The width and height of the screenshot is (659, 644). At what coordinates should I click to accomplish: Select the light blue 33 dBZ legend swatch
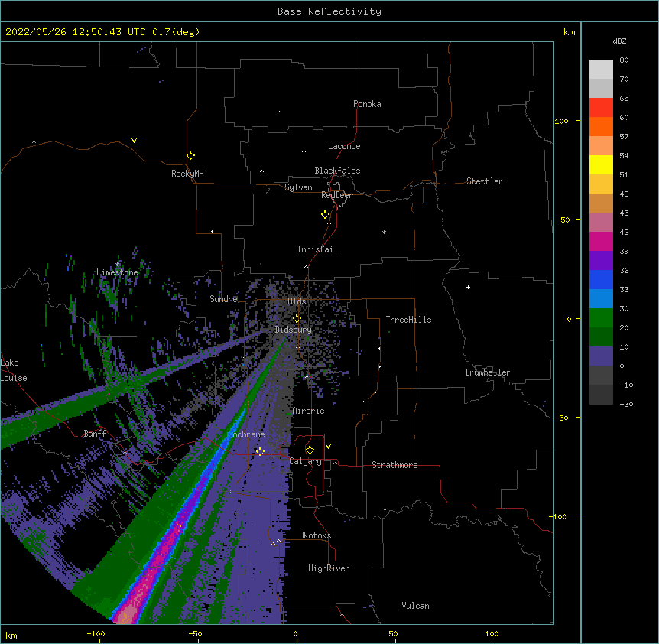[601, 299]
